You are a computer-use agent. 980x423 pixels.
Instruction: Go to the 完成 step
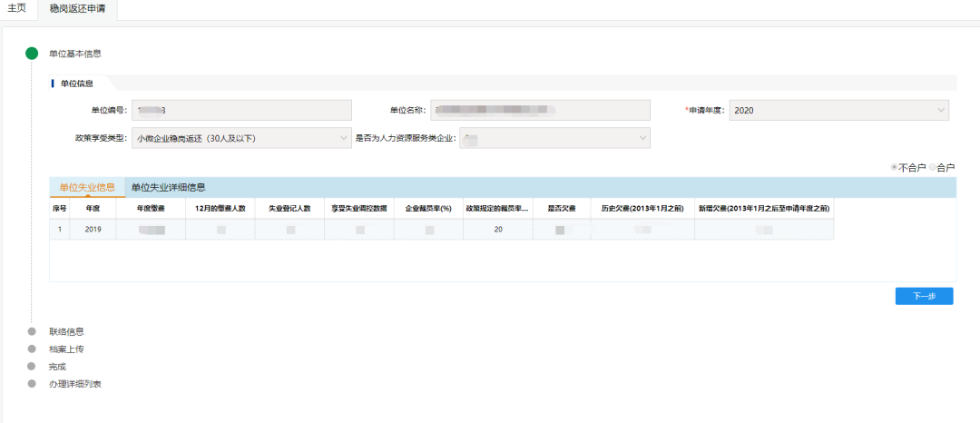(57, 367)
